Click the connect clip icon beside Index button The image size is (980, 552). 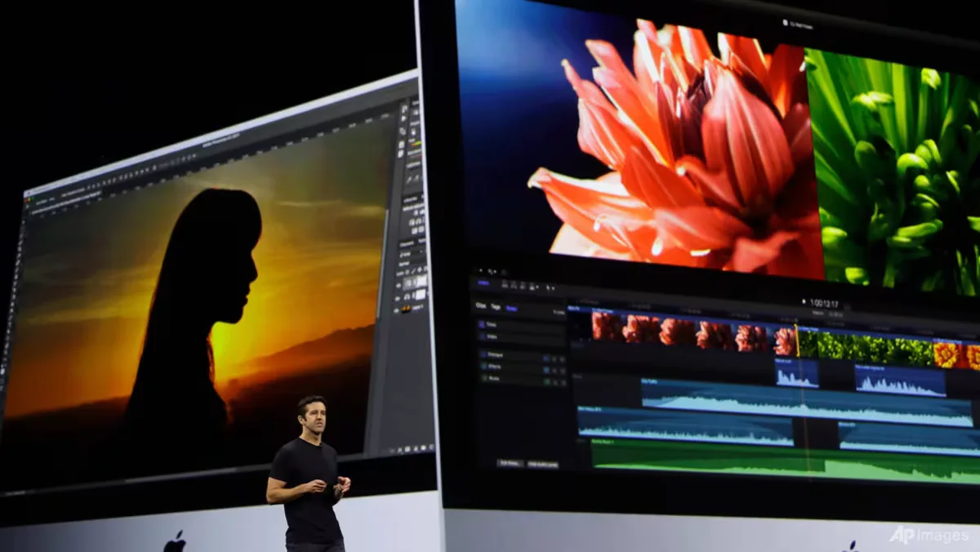[x=506, y=284]
